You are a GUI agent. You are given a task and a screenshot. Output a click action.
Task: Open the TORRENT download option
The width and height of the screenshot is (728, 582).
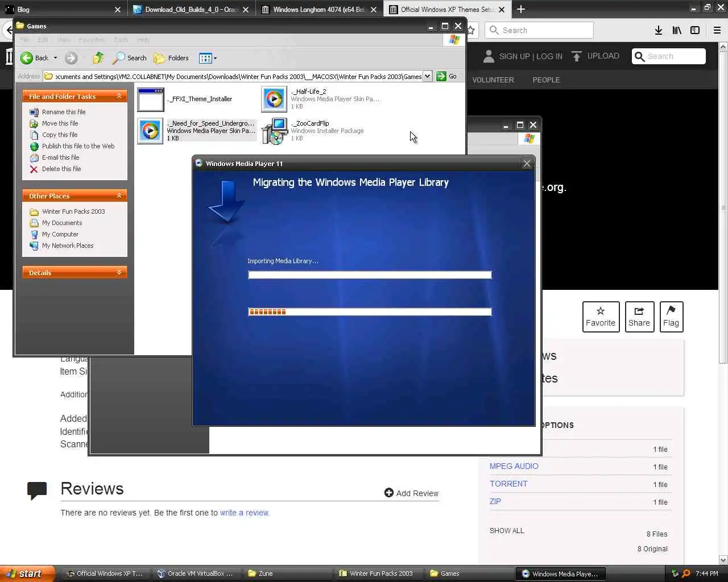(x=508, y=484)
